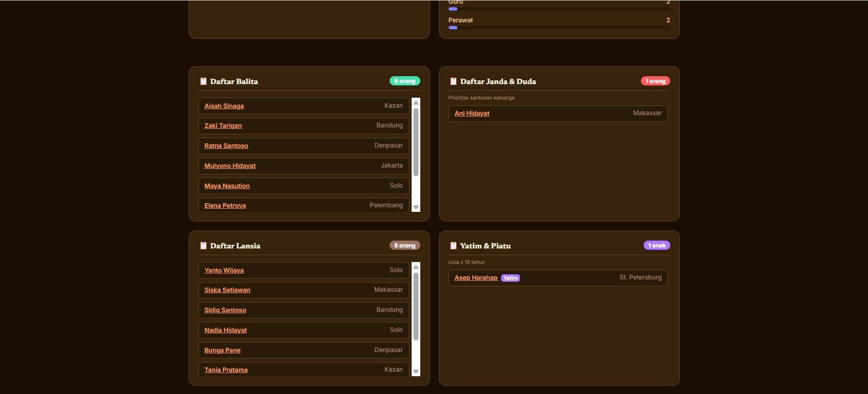Viewport: 868px width, 394px height.
Task: Open Nadia Hidayat in the Lansia list
Action: [226, 330]
